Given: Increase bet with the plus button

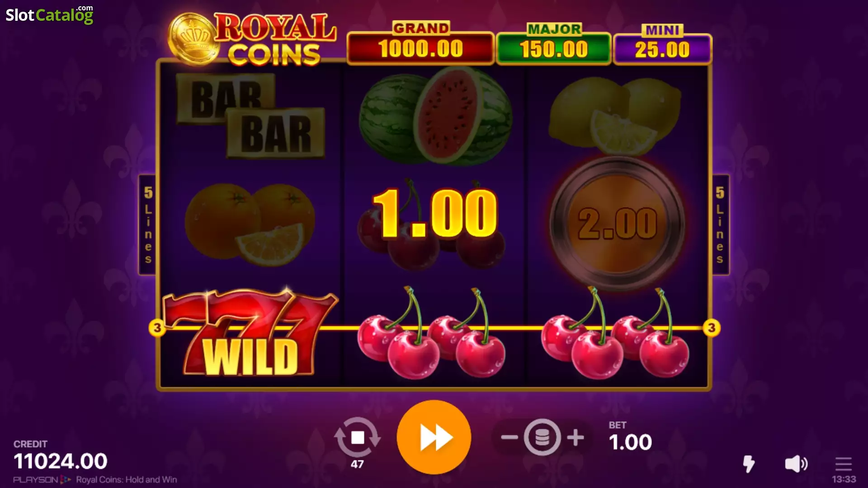Looking at the screenshot, I should coord(576,437).
